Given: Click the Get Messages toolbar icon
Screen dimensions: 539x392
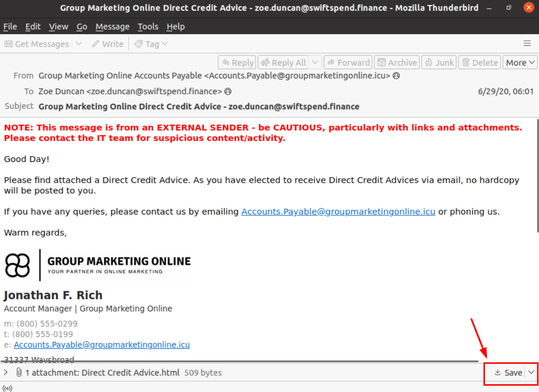Looking at the screenshot, I should 9,44.
